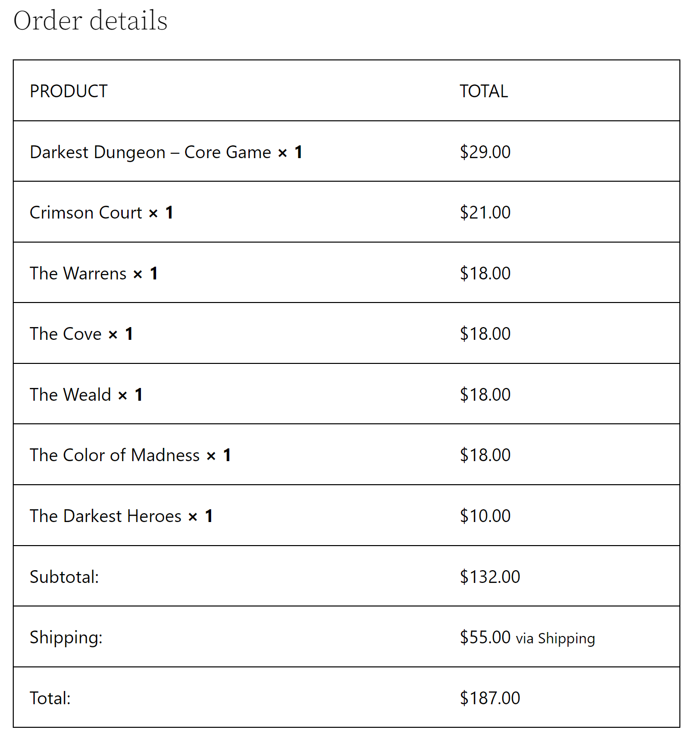Click the $21.00 Crimson Court price

tap(485, 213)
